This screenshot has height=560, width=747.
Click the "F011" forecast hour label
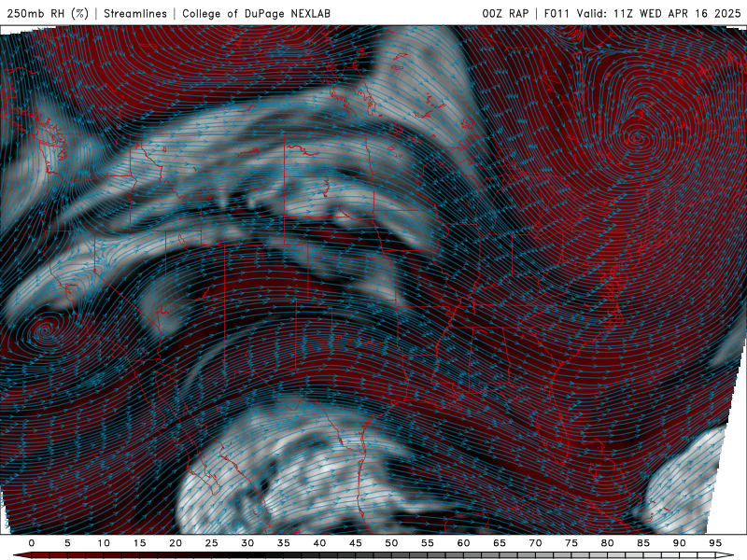tap(557, 13)
